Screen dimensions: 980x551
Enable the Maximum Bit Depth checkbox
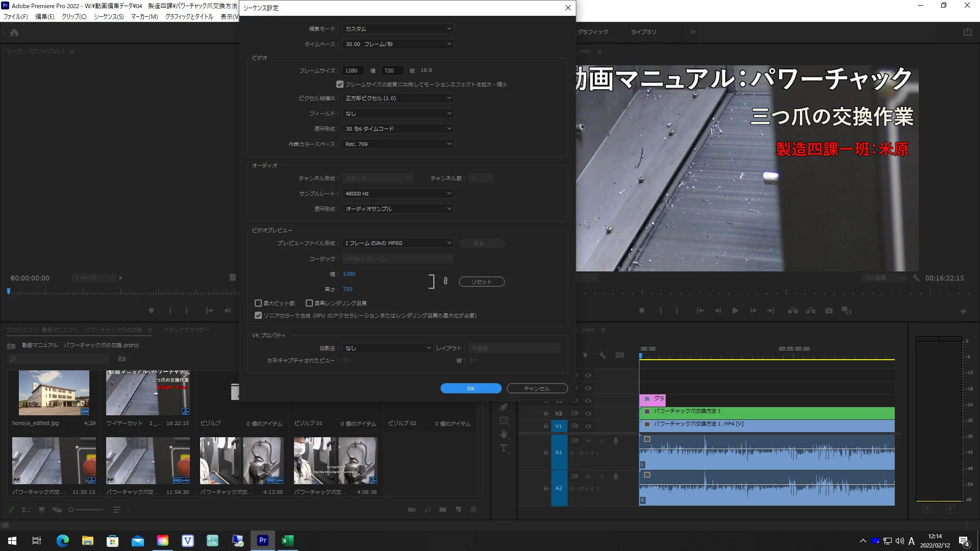coord(258,303)
